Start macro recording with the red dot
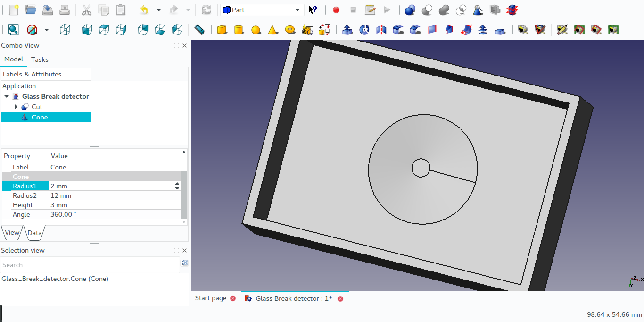Screen dimensions: 644x322 click(336, 10)
